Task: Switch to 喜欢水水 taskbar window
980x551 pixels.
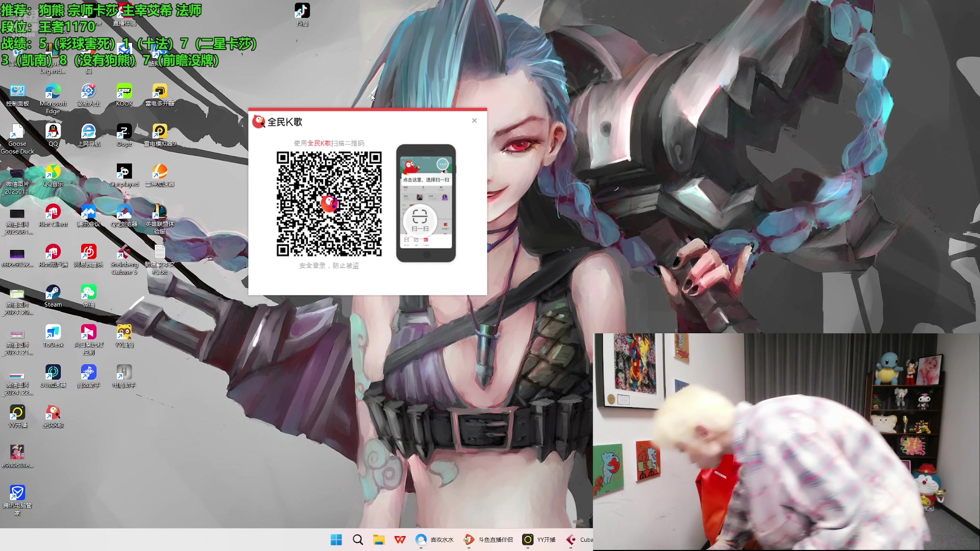Action: tap(435, 540)
